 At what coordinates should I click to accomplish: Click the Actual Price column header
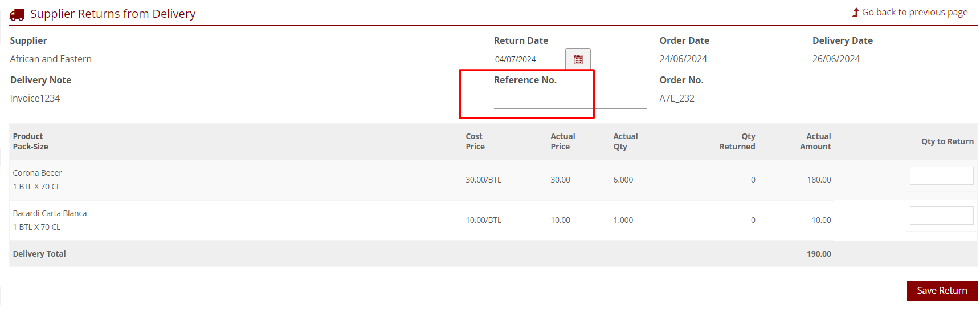coord(562,141)
